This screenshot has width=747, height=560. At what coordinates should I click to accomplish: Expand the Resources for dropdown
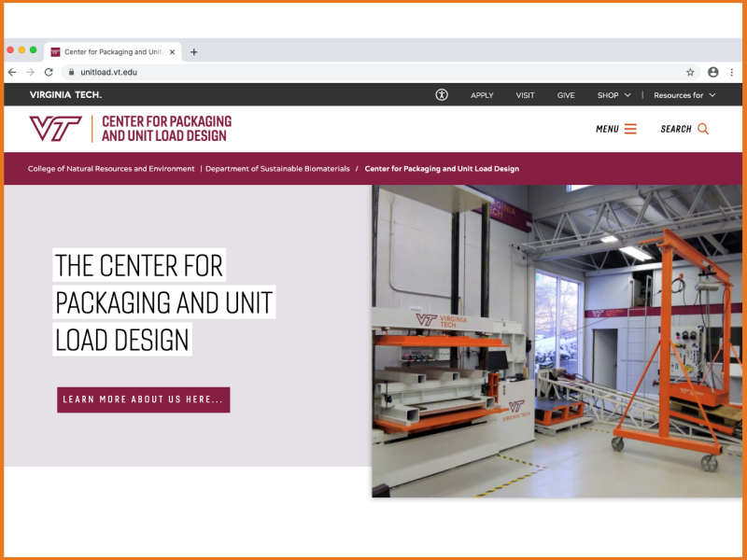684,95
